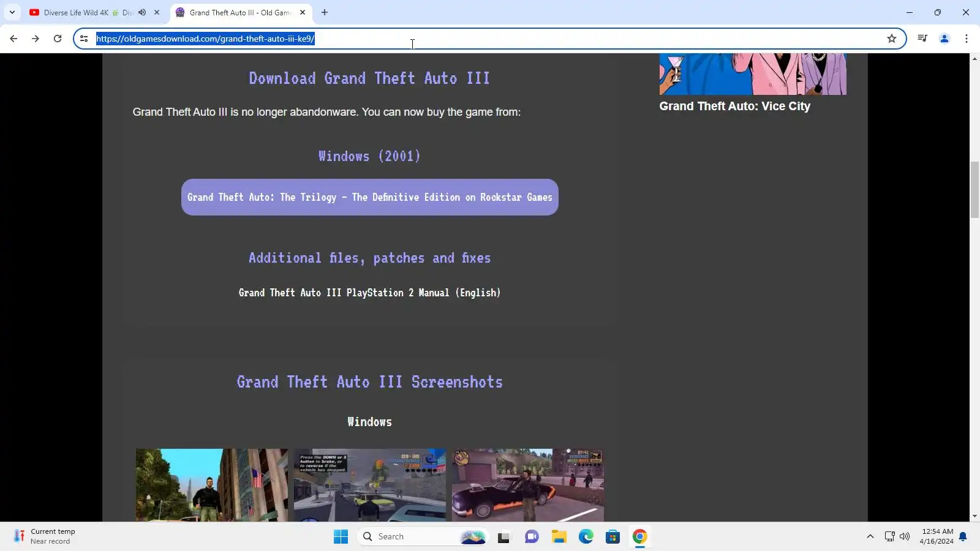
Task: Open Grand Theft Auto: Vice City link
Action: click(734, 106)
